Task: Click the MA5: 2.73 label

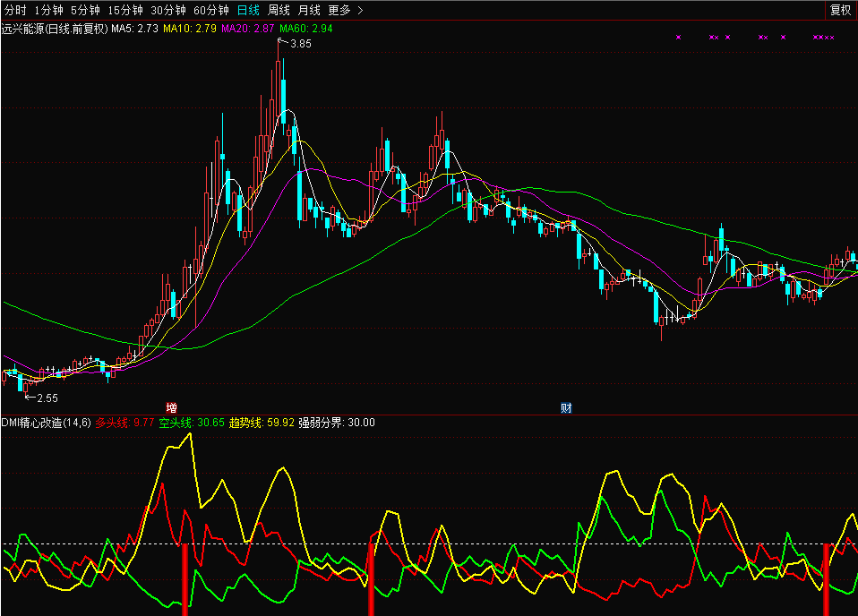Action: coord(134,29)
